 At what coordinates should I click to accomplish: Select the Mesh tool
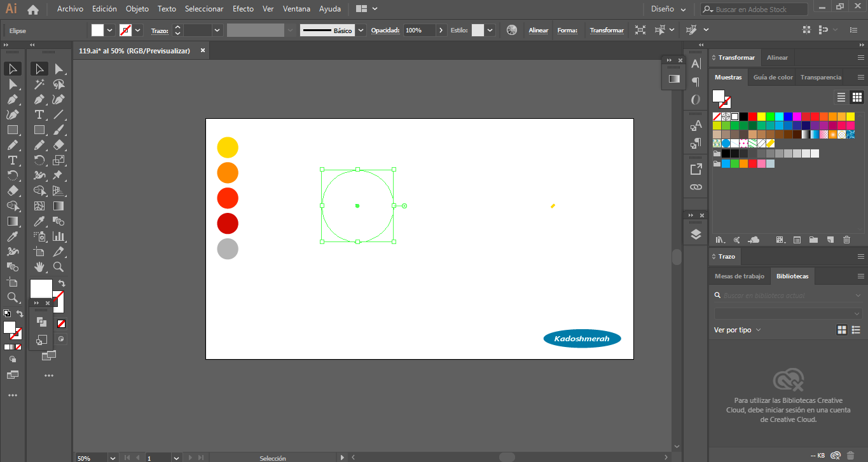point(39,206)
